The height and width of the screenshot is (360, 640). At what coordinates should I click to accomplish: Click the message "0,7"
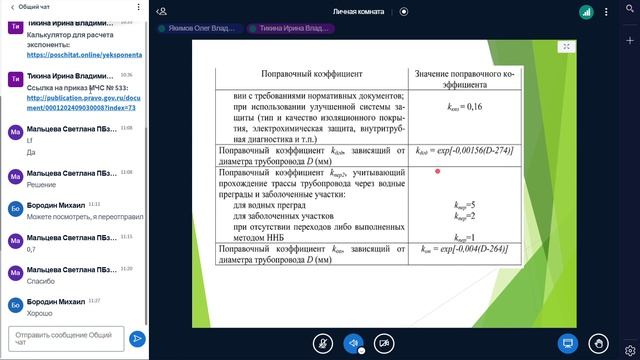(31, 249)
